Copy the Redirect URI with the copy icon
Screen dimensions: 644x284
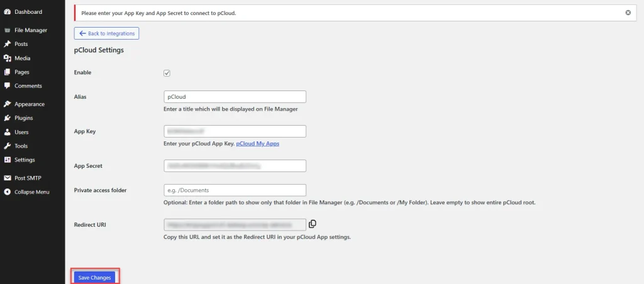tap(313, 224)
